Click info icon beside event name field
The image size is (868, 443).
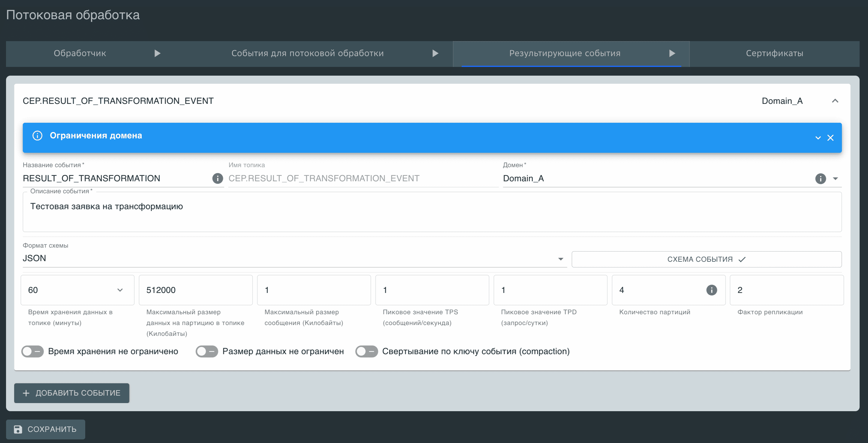tap(217, 178)
